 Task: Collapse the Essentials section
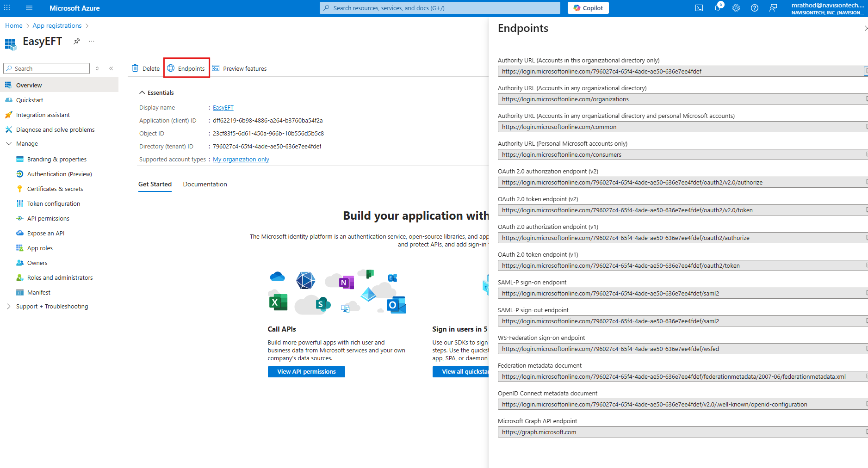click(x=142, y=92)
